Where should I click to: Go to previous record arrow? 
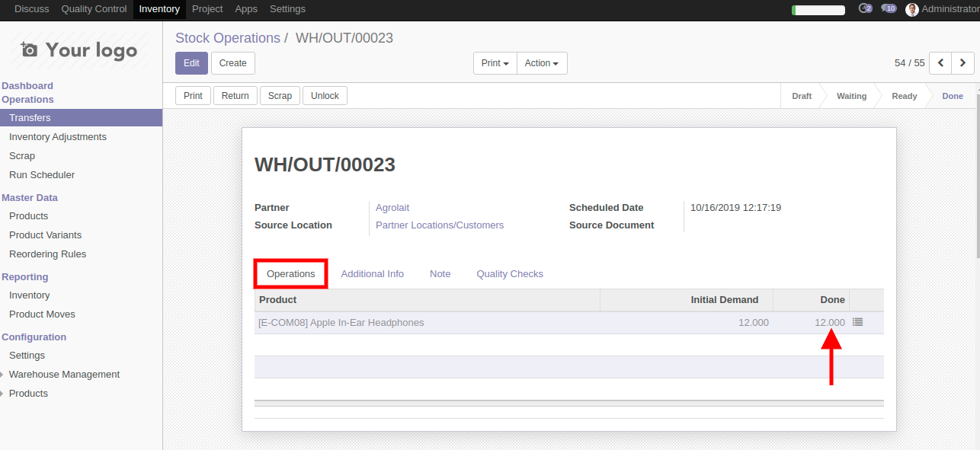[x=941, y=63]
